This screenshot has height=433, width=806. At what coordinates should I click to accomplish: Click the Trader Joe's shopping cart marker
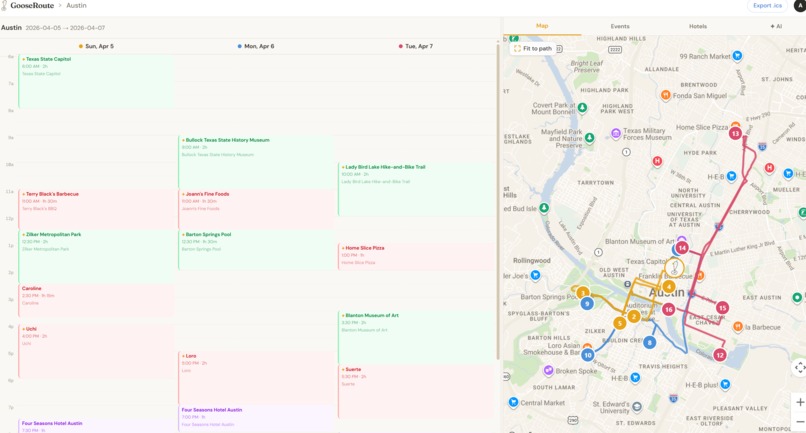(535, 276)
